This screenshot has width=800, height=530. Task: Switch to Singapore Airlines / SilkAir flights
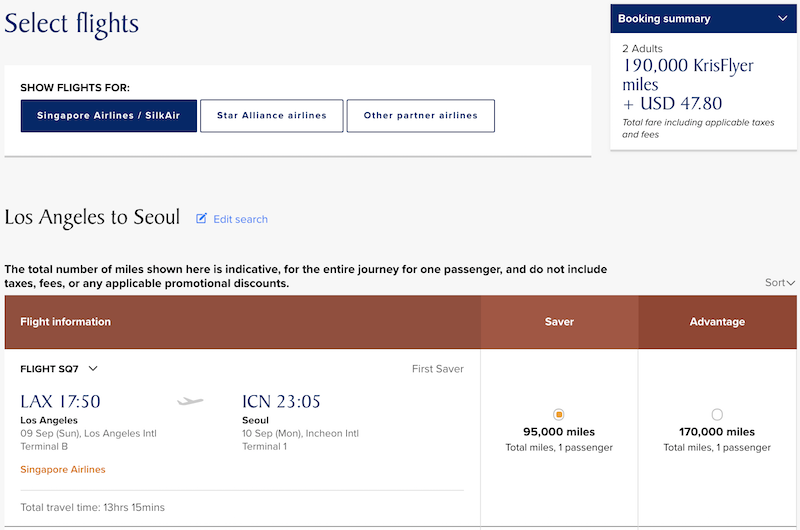pyautogui.click(x=109, y=116)
